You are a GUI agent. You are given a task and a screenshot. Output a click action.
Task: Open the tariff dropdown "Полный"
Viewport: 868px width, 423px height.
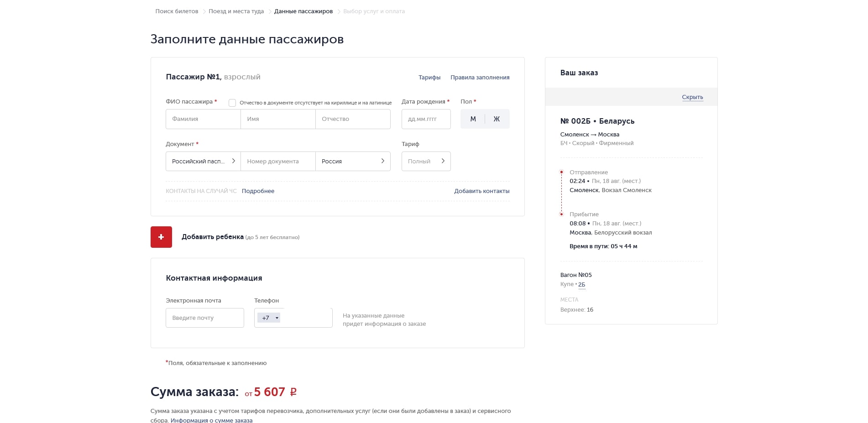425,161
